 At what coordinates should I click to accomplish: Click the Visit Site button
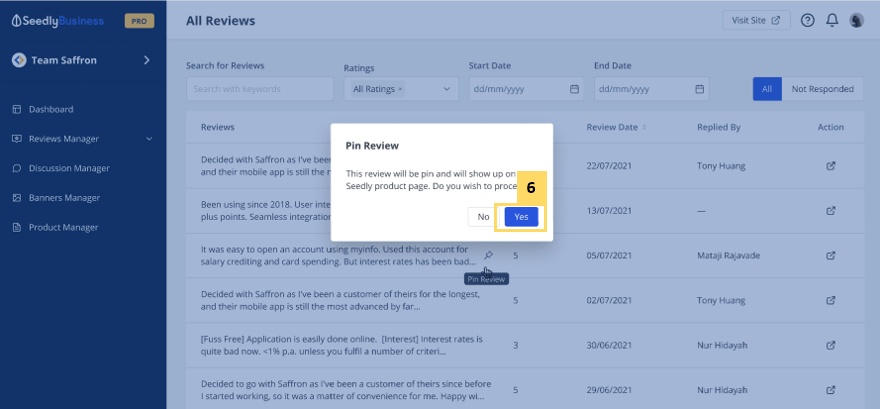(756, 20)
